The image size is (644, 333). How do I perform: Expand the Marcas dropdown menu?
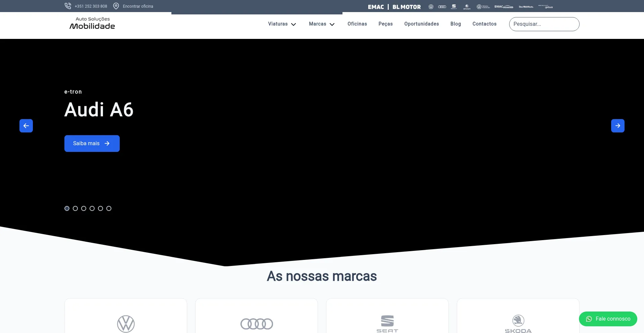click(x=322, y=24)
